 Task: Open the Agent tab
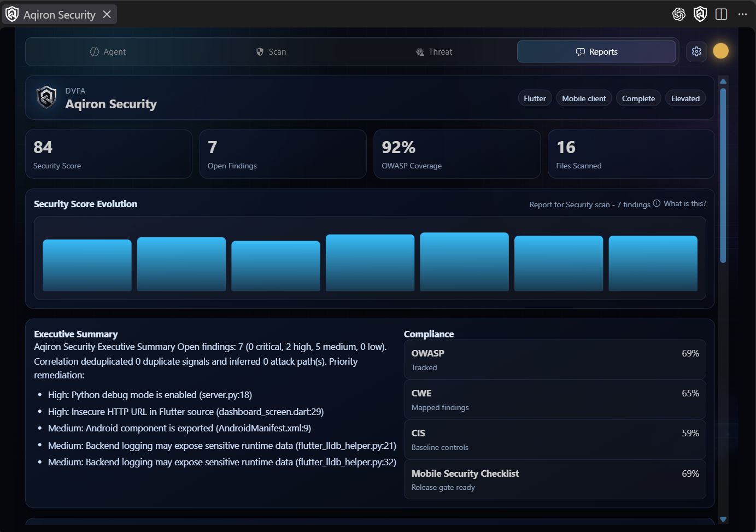pyautogui.click(x=108, y=52)
